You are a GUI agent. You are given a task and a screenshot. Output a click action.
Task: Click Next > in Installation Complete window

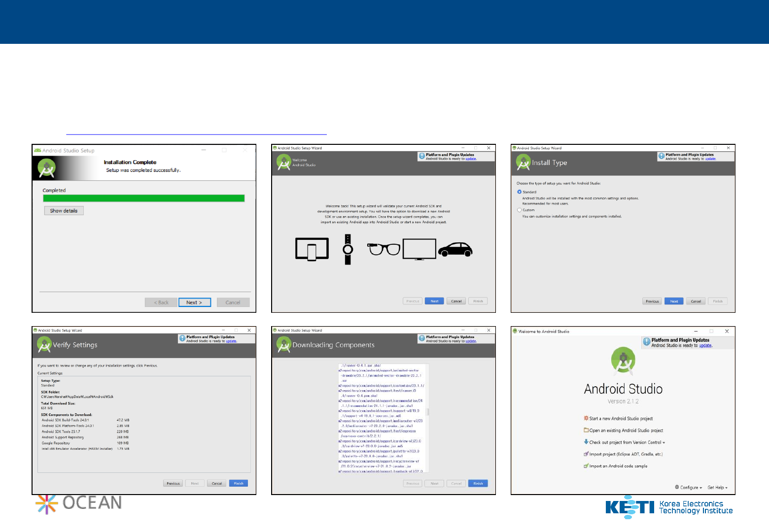pyautogui.click(x=194, y=302)
